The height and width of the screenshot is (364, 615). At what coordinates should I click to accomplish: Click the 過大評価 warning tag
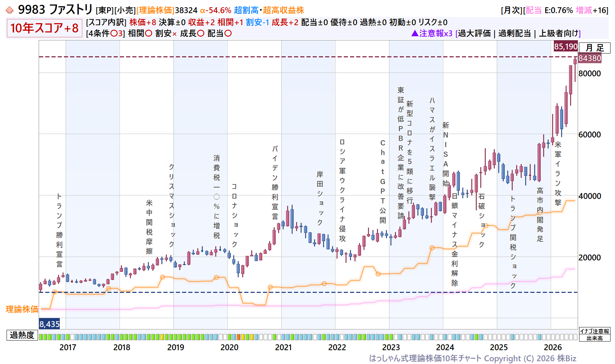pyautogui.click(x=474, y=33)
